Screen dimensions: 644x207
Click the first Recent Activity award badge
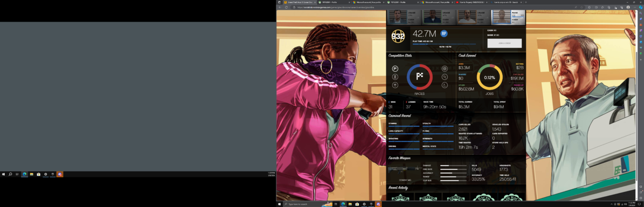[400, 197]
